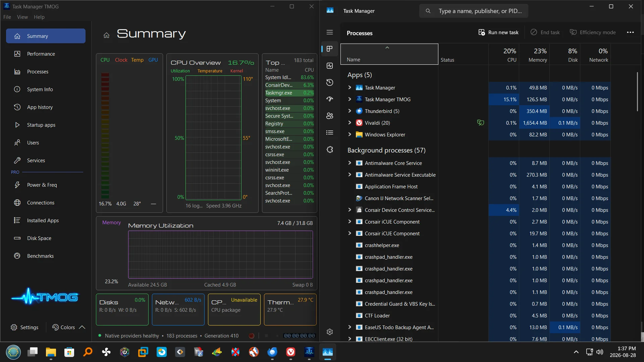The height and width of the screenshot is (362, 644).
Task: Open the File menu in Task Manager TMOG
Action: pos(7,17)
